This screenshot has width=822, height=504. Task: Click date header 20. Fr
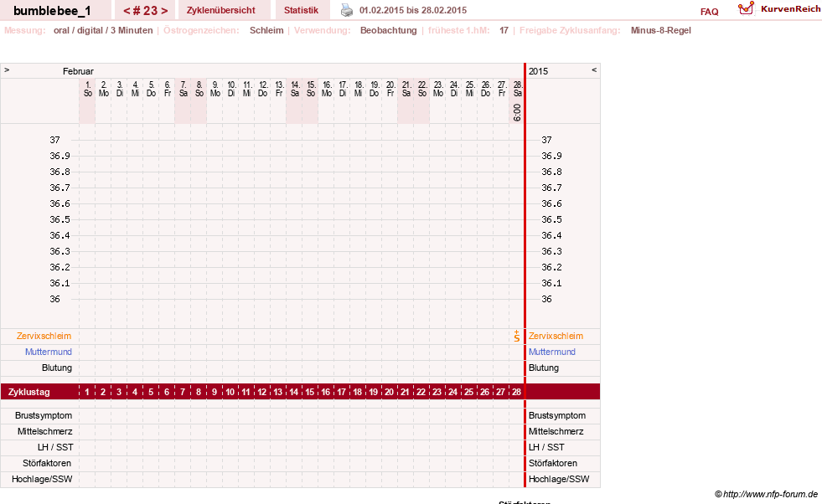390,89
